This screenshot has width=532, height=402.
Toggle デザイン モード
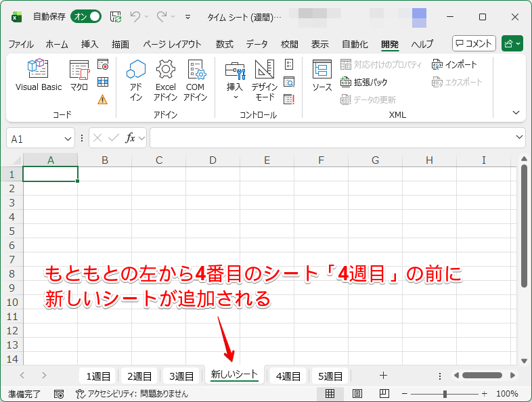pos(265,81)
